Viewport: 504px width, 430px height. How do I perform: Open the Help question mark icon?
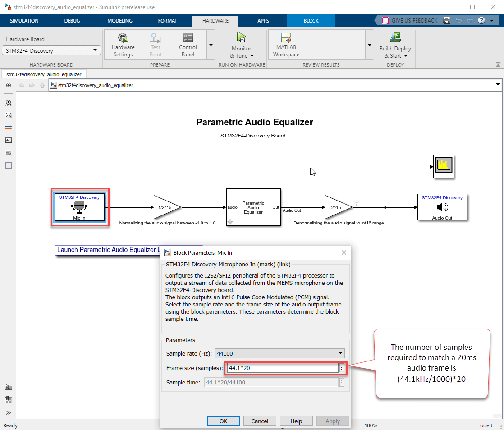481,21
